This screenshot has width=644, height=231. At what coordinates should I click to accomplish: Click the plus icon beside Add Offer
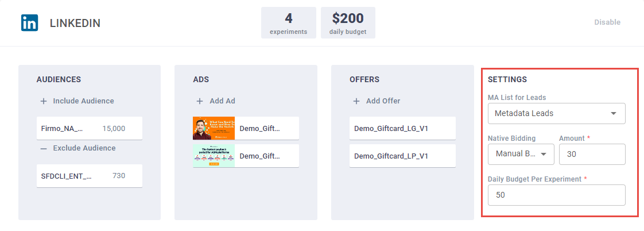point(356,101)
